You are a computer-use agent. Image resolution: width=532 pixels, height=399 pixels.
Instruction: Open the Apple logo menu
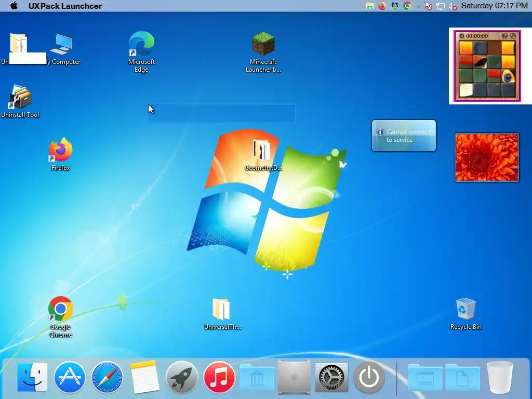point(14,6)
